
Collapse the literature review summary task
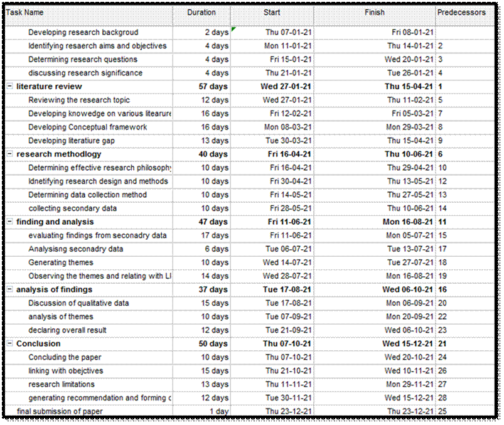click(x=9, y=87)
